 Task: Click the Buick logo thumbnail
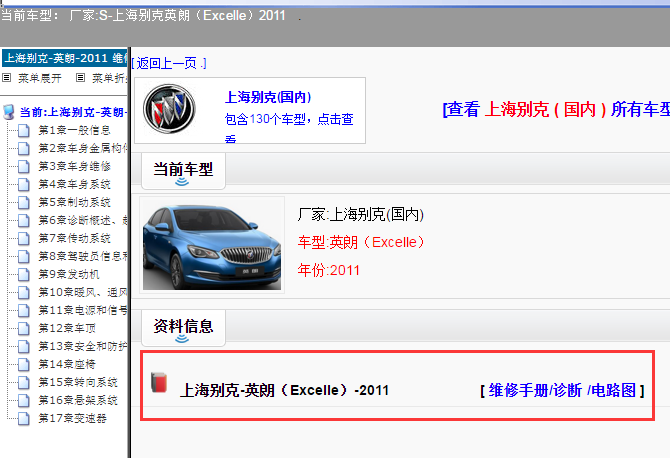(x=169, y=109)
